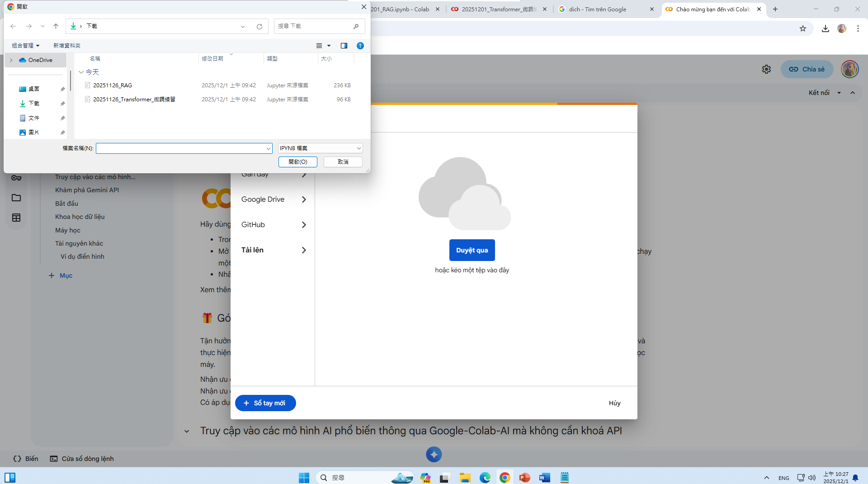Select the Google Drive menu item
This screenshot has height=484, width=868.
(273, 199)
